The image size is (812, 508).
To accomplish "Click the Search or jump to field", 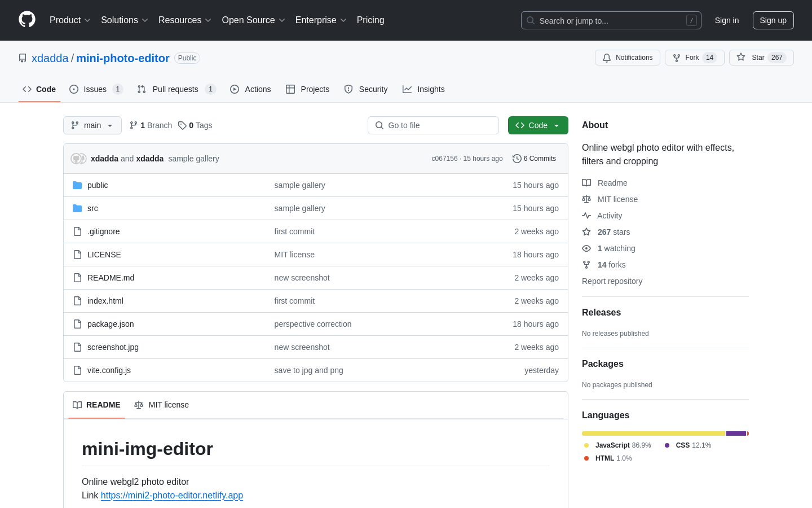I will pyautogui.click(x=611, y=20).
